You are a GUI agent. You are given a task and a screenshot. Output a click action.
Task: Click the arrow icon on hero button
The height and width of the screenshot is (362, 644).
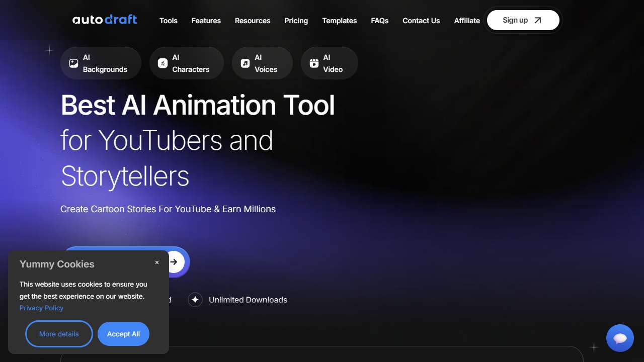click(x=174, y=262)
